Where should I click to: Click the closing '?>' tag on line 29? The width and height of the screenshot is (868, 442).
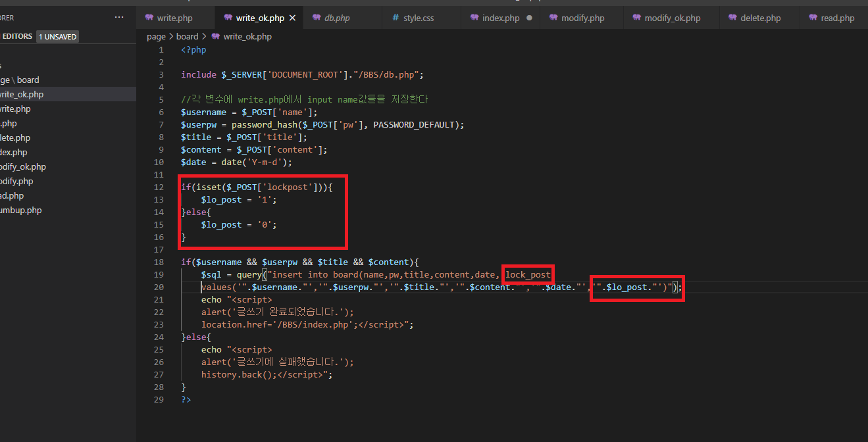click(186, 399)
